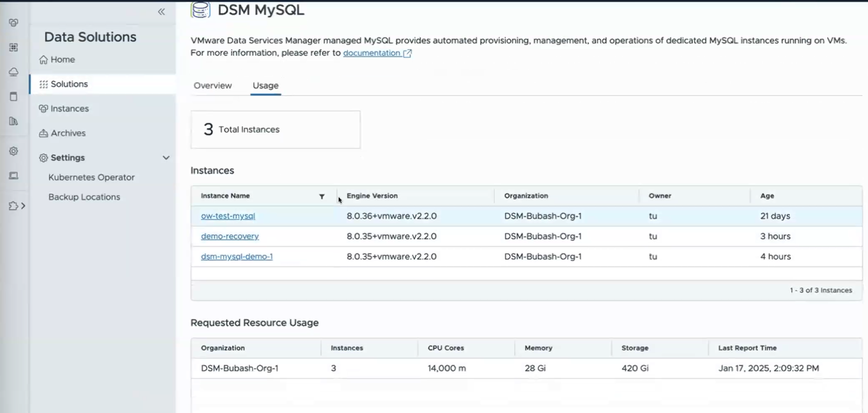Screen dimensions: 868x413
Task: Click the grid-squares icon in the left rail
Action: click(13, 47)
